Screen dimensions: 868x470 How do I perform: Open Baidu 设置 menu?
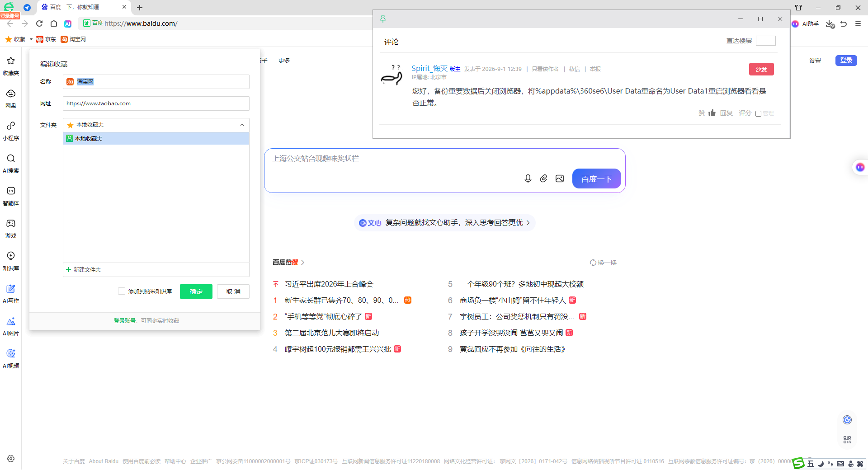pyautogui.click(x=815, y=61)
